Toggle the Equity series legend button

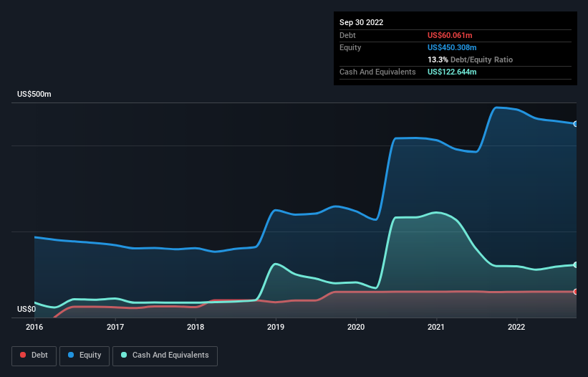coord(85,355)
